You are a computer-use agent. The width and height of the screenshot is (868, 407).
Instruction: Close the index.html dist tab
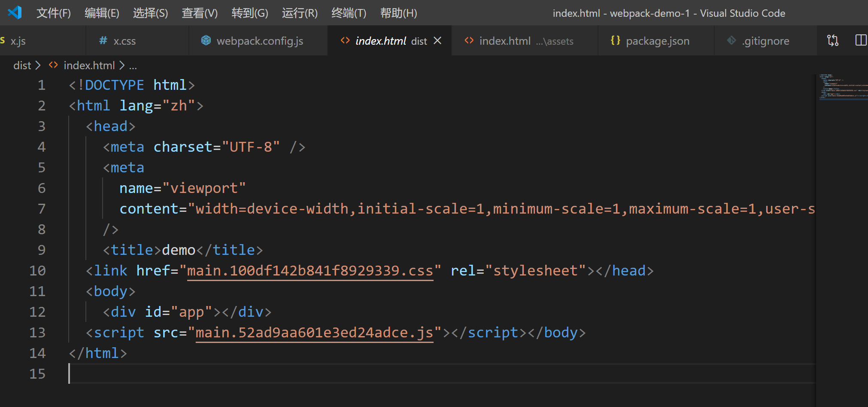tap(437, 40)
